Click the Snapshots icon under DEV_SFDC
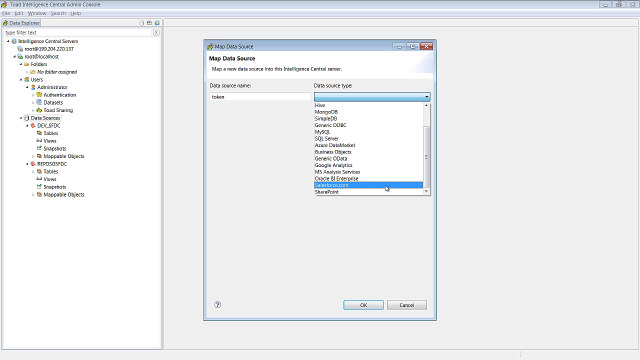 pos(39,148)
